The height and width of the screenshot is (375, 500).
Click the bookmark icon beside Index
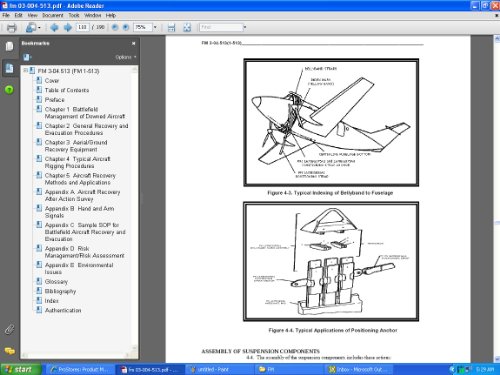point(39,300)
